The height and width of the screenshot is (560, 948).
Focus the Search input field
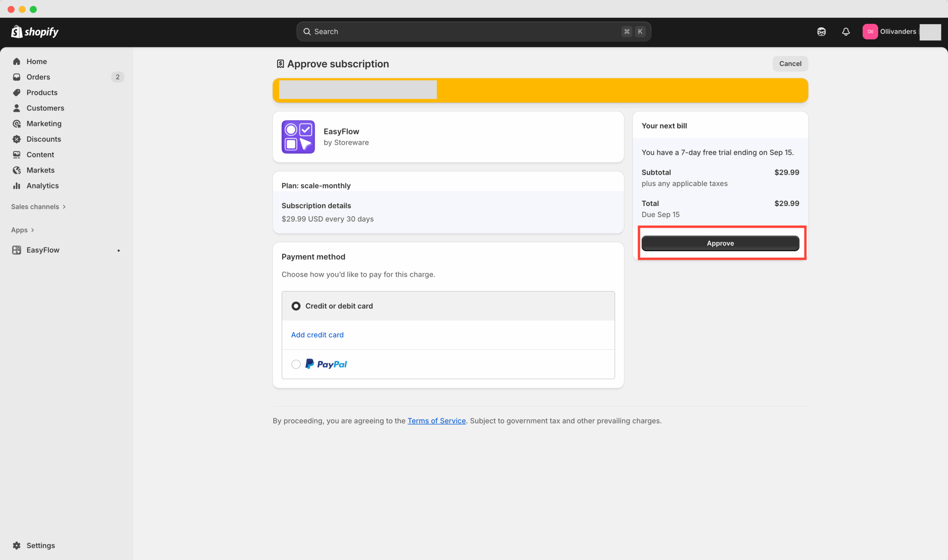(473, 32)
